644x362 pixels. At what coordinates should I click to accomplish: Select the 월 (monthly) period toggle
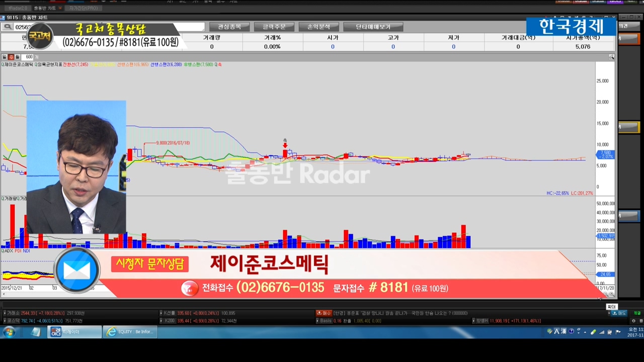[x=17, y=57]
